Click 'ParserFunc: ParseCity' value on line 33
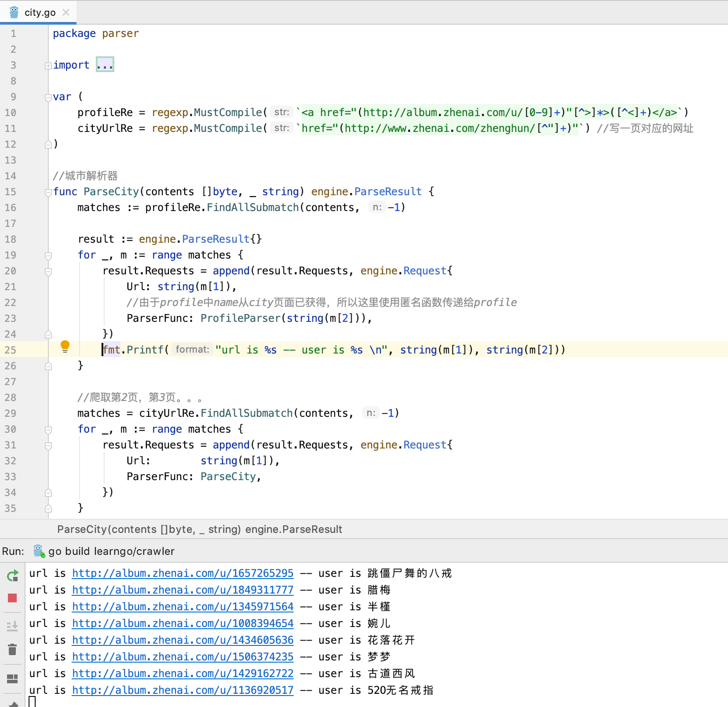Image resolution: width=728 pixels, height=707 pixels. [x=228, y=477]
